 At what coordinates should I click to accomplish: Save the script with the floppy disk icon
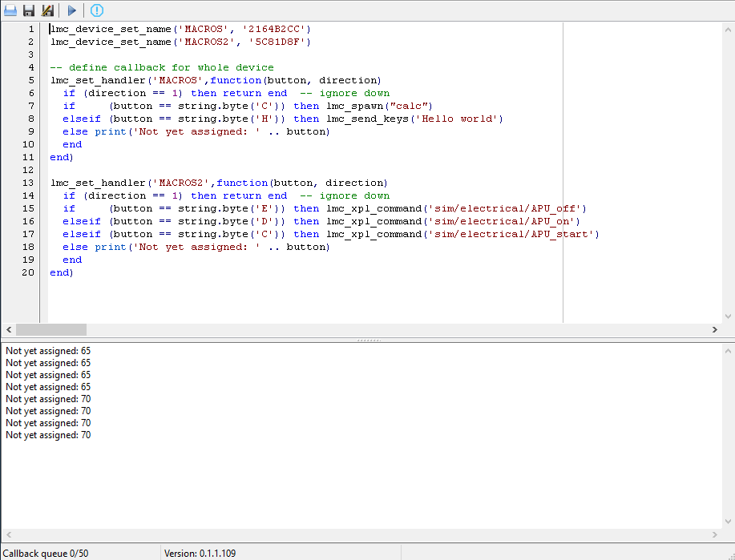29,10
